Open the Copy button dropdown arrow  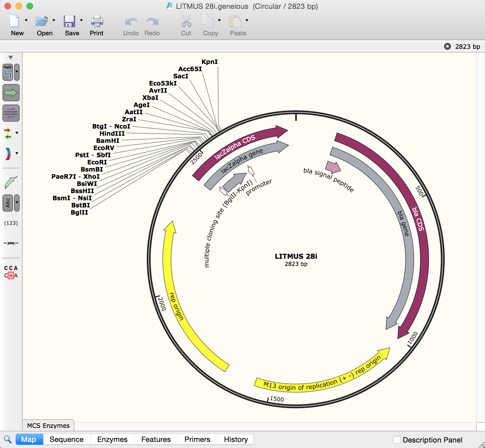[x=219, y=20]
